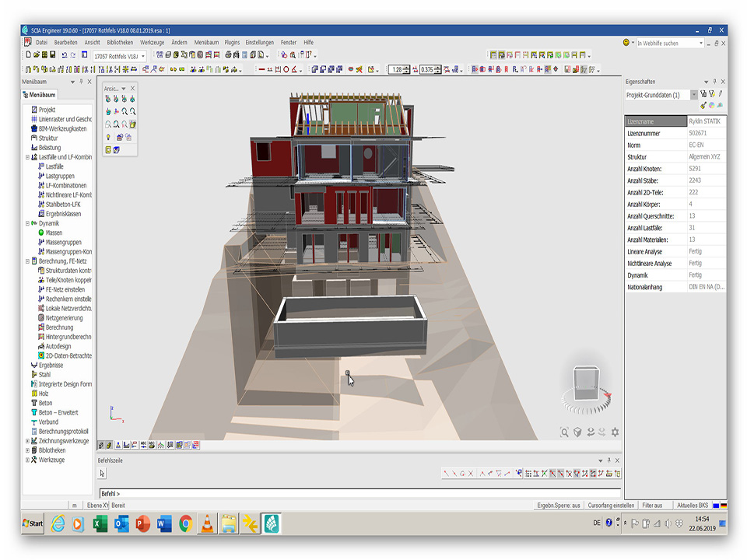The height and width of the screenshot is (560, 747).
Task: Click the zoom-to-fit icon near navigation cube
Action: pyautogui.click(x=563, y=432)
